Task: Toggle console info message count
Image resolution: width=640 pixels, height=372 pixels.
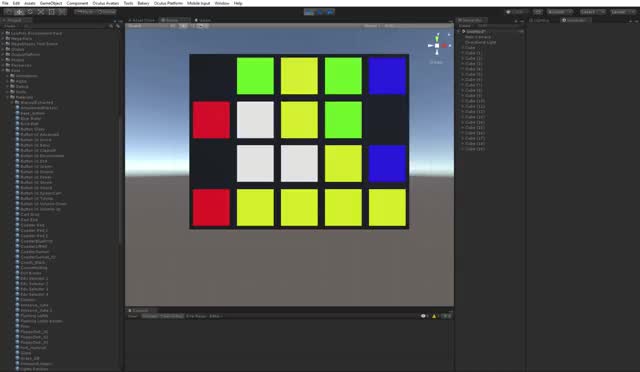Action: (424, 316)
